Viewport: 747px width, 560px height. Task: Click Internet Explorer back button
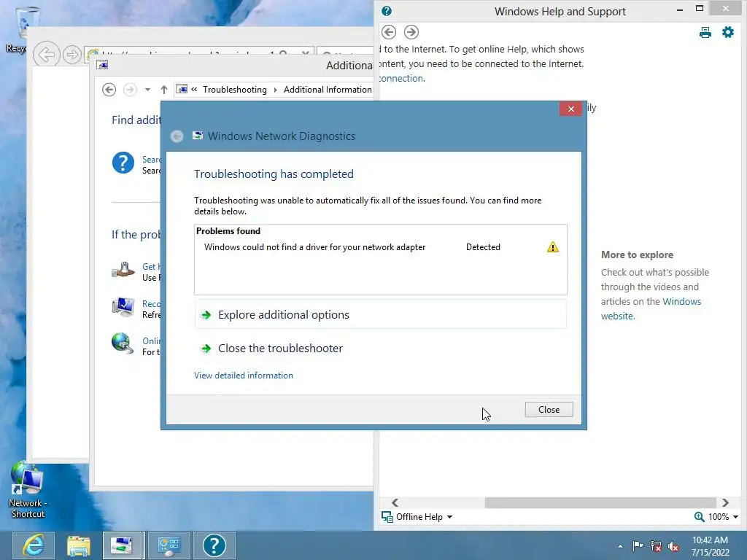tap(47, 55)
